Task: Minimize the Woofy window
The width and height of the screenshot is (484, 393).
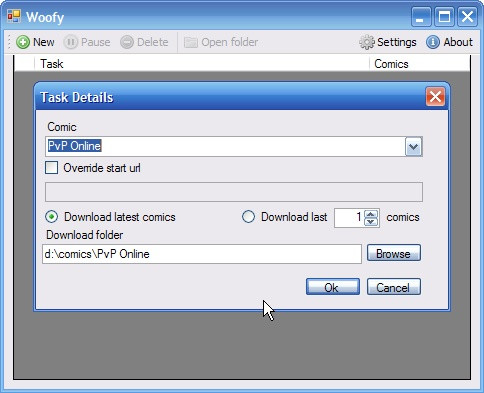Action: pyautogui.click(x=421, y=17)
